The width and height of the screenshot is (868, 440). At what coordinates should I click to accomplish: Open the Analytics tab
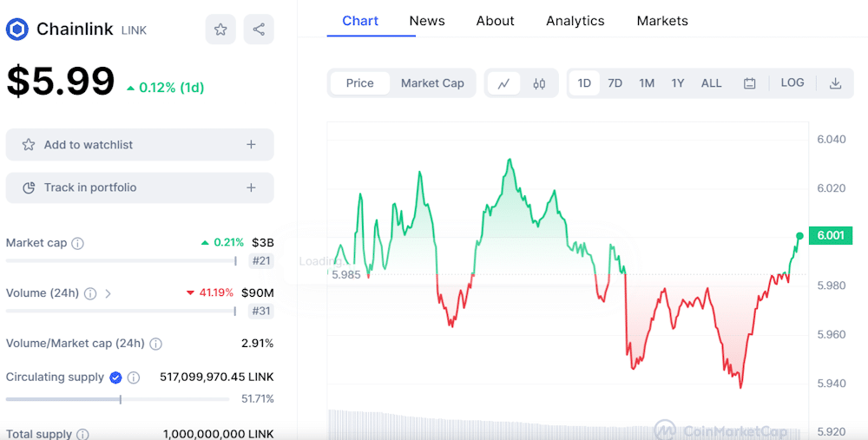(x=575, y=21)
